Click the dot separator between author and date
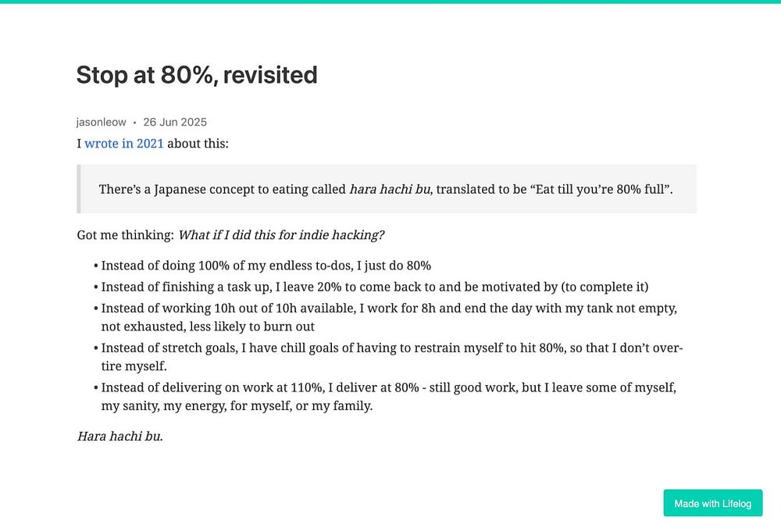 coord(134,123)
